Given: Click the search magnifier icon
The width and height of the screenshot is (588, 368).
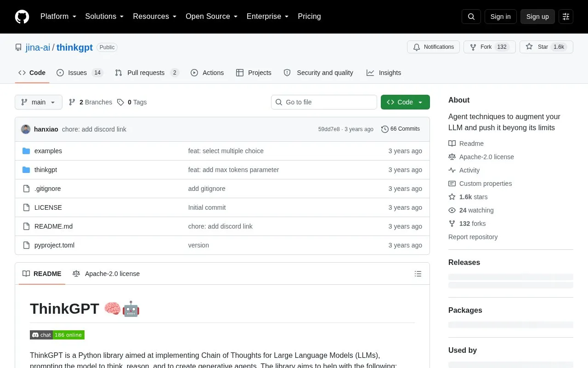Looking at the screenshot, I should click(x=471, y=17).
